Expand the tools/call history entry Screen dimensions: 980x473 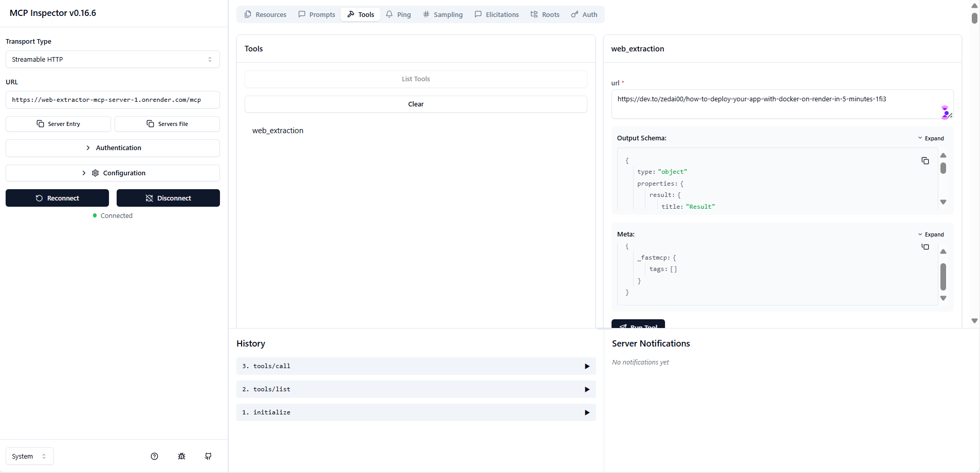coord(416,366)
